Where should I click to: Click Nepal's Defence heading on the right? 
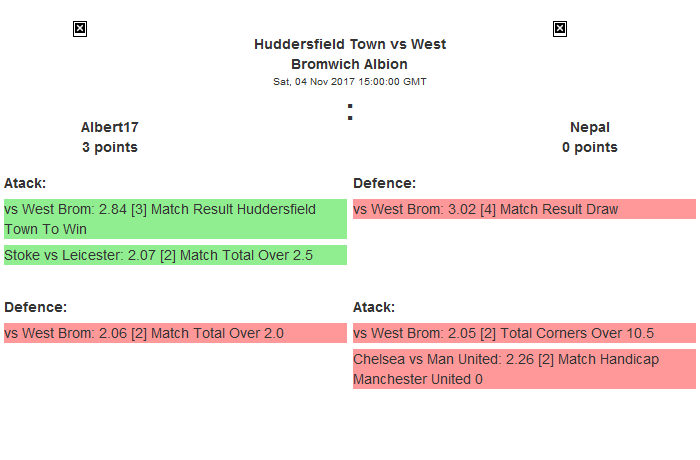(x=384, y=183)
